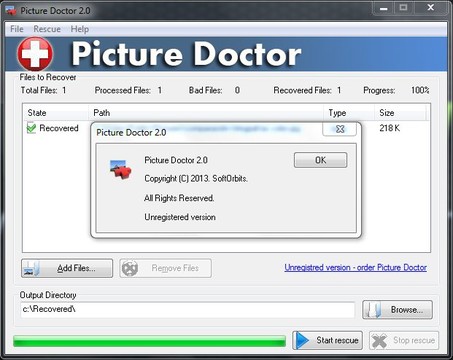453x360 pixels.
Task: Click the Add Files button
Action: [x=67, y=268]
